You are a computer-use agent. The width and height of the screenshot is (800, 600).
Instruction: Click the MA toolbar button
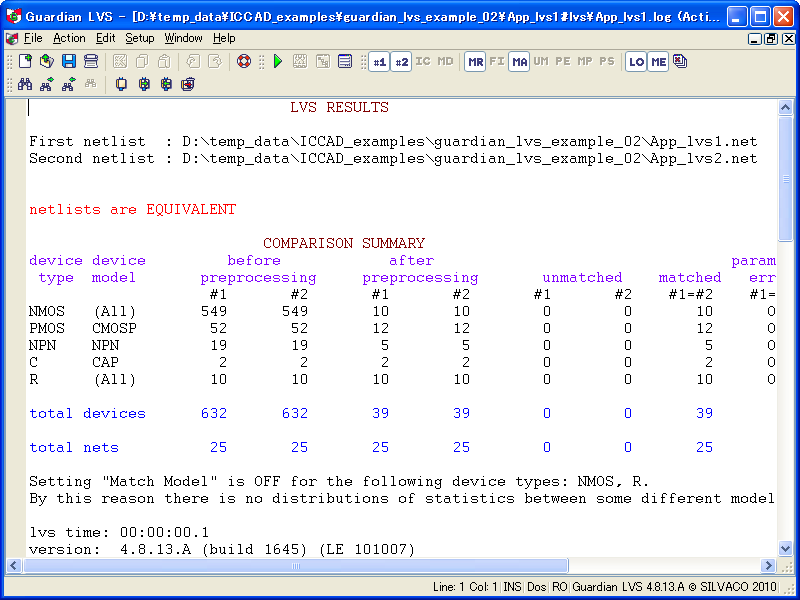519,62
